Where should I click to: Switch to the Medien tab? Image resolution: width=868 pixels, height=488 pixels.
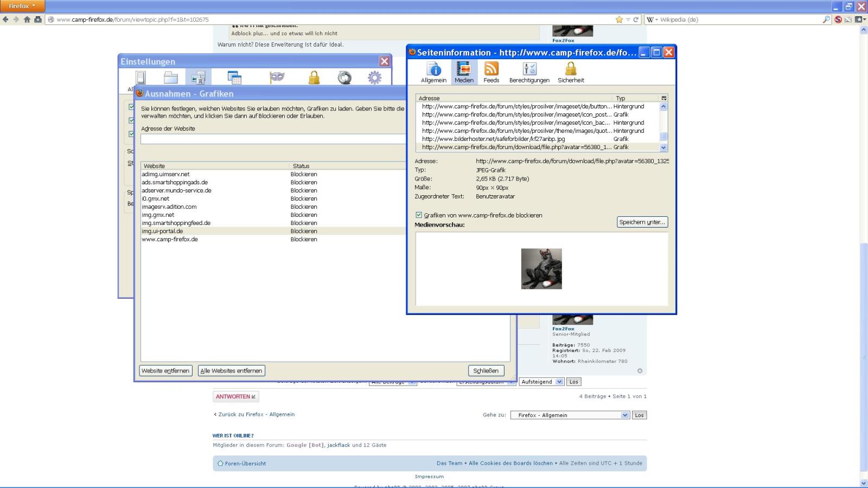coord(464,72)
